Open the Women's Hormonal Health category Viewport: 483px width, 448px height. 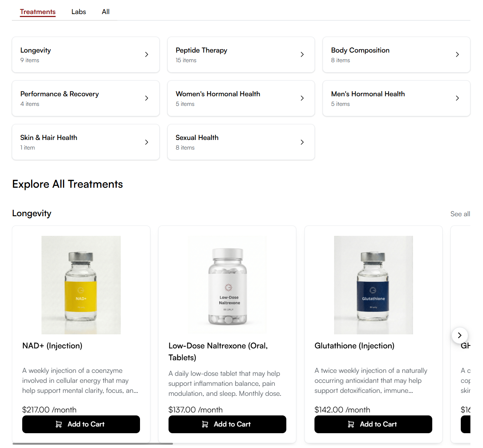coord(241,98)
